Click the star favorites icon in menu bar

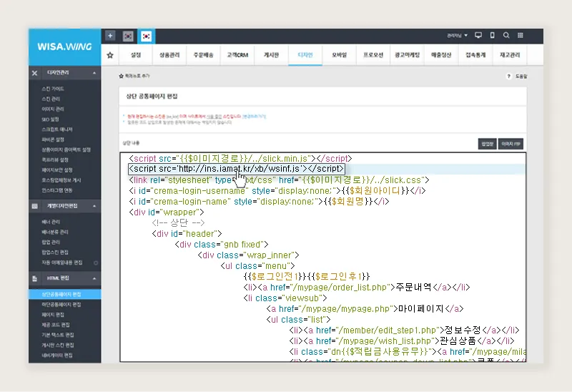pyautogui.click(x=110, y=55)
